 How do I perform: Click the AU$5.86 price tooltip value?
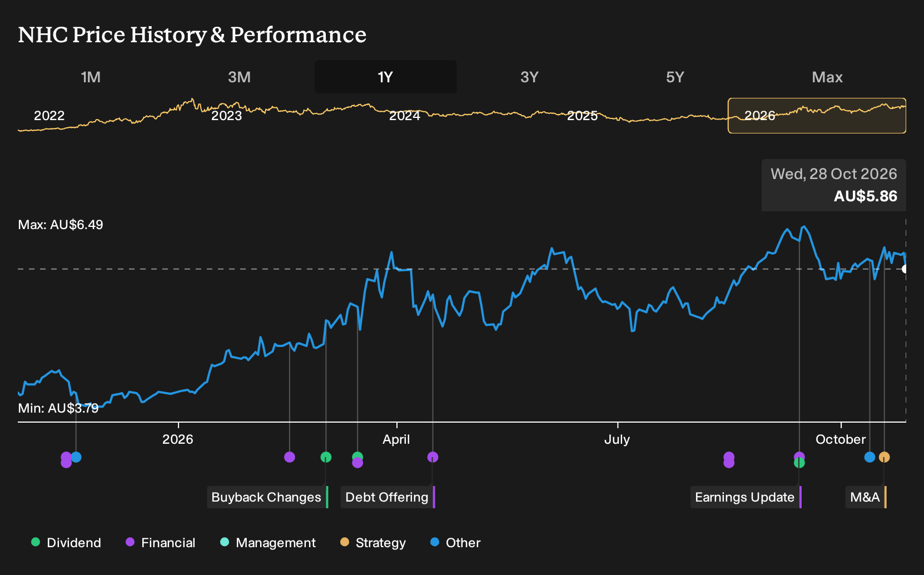click(x=865, y=196)
